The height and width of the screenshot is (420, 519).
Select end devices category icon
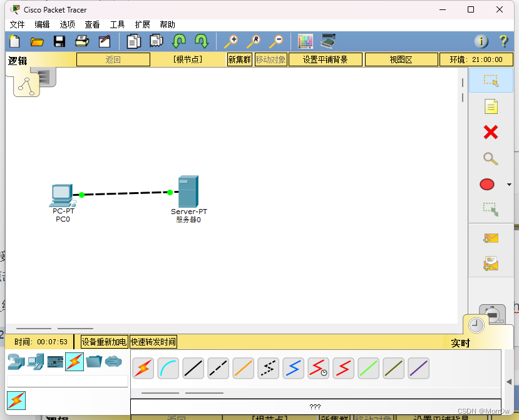point(36,361)
